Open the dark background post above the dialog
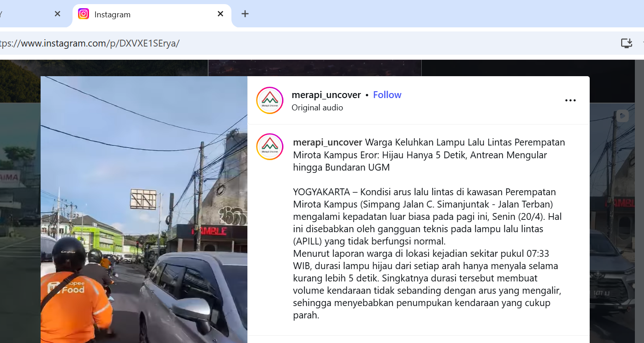This screenshot has width=644, height=343. tap(315, 68)
